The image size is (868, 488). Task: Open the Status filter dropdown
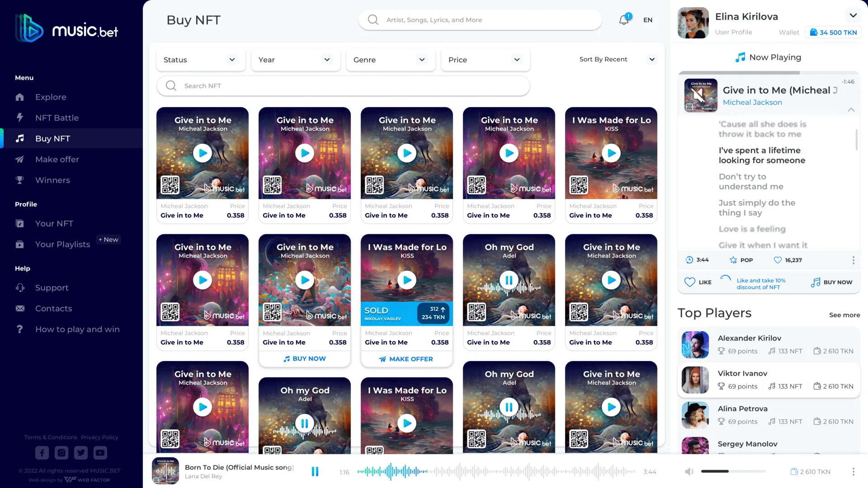point(200,60)
